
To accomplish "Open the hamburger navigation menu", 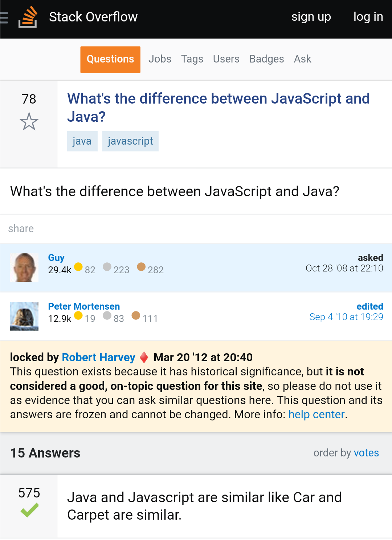I will (5, 16).
